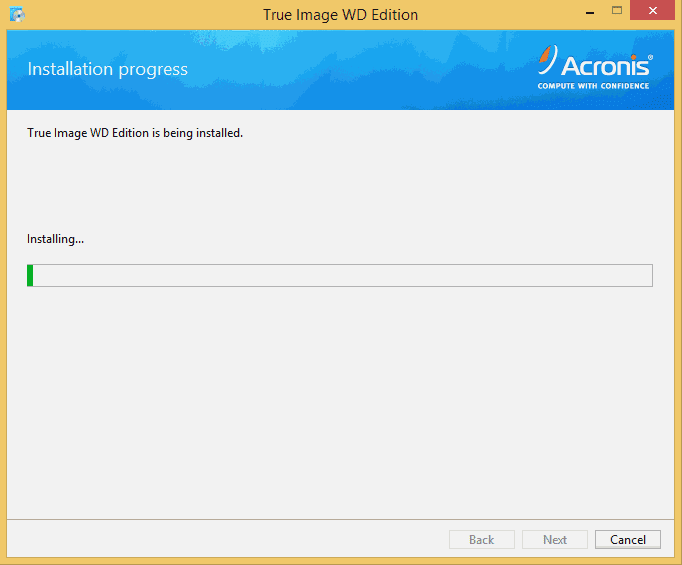Click the disabled Back button
682x565 pixels.
click(481, 539)
